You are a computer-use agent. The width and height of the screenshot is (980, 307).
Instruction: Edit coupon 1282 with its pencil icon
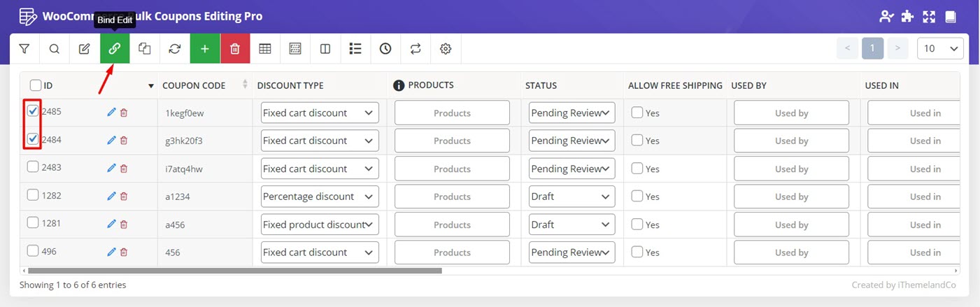(111, 197)
